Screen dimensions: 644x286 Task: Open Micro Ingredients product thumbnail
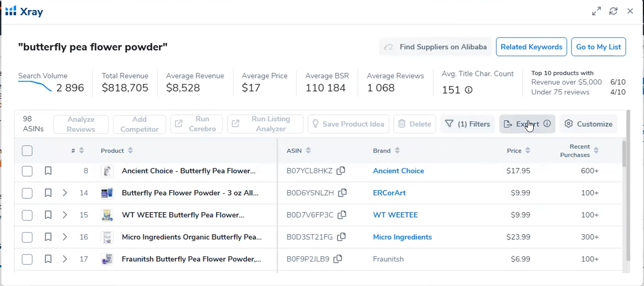click(107, 237)
